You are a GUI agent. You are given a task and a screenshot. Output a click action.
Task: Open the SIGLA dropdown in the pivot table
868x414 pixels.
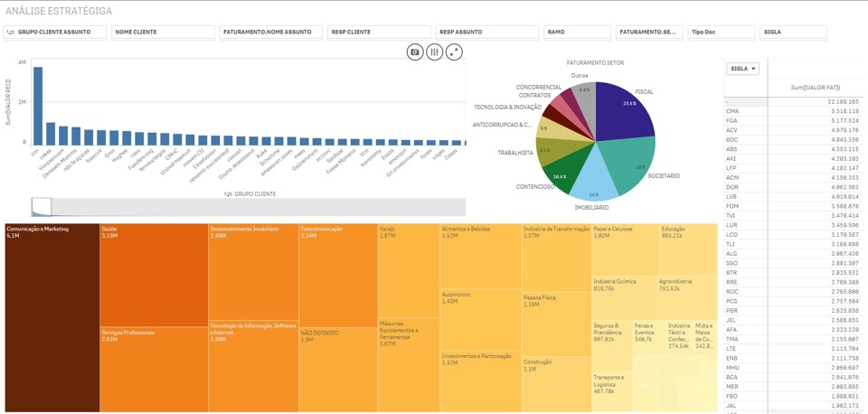pyautogui.click(x=743, y=69)
